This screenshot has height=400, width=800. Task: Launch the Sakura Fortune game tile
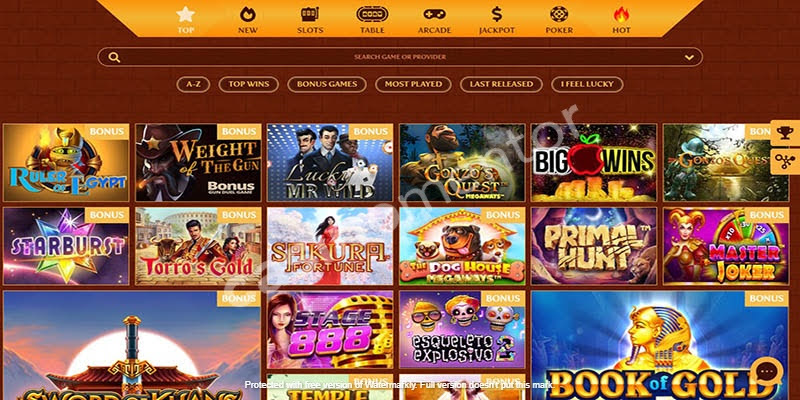click(x=330, y=246)
